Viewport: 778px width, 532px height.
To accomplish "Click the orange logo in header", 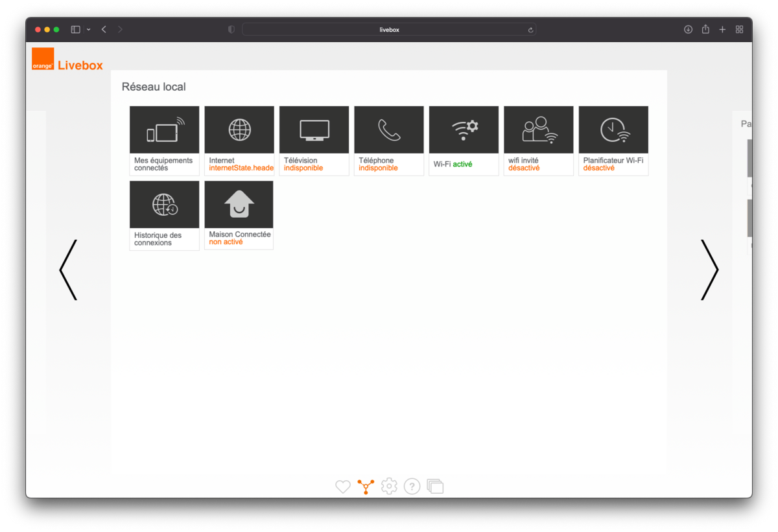I will 43,59.
